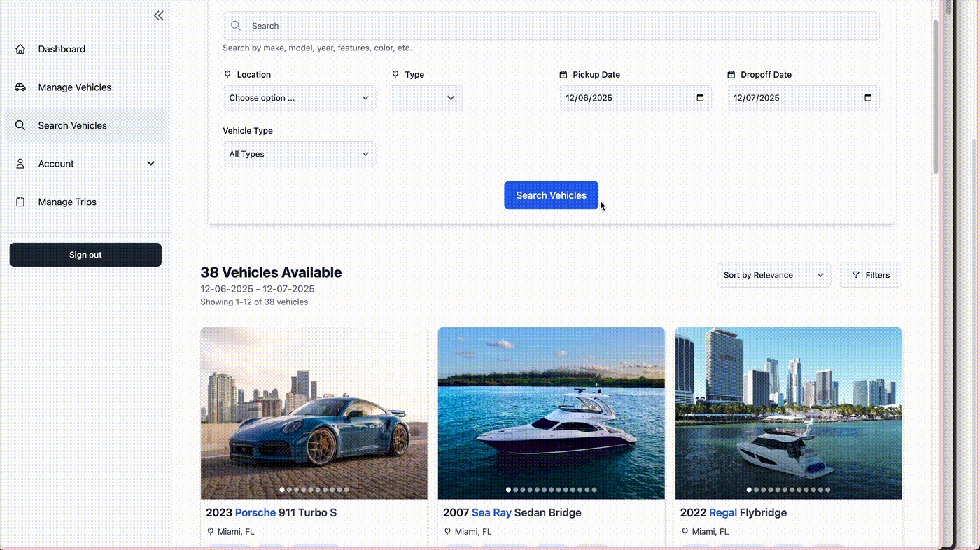The width and height of the screenshot is (980, 550).
Task: Click the Account person icon
Action: point(20,164)
